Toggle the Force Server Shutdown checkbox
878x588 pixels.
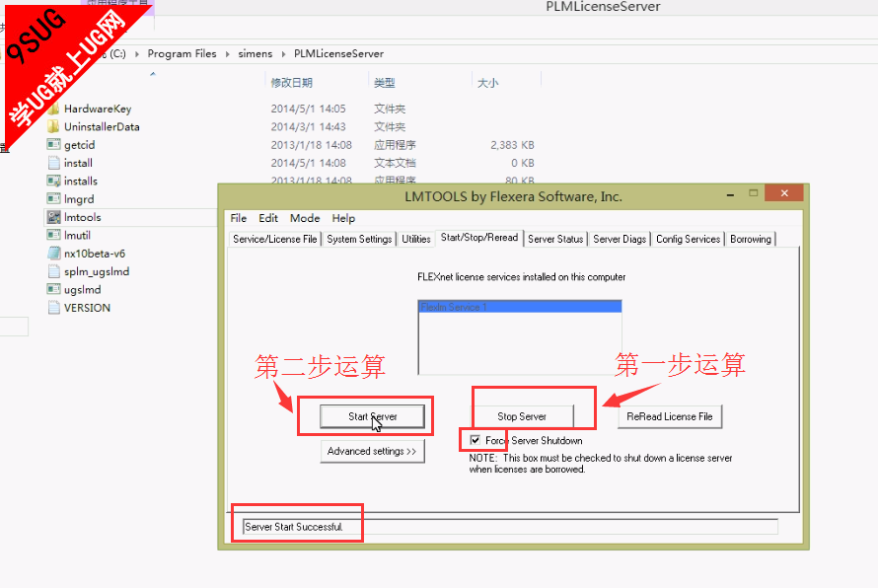[475, 440]
